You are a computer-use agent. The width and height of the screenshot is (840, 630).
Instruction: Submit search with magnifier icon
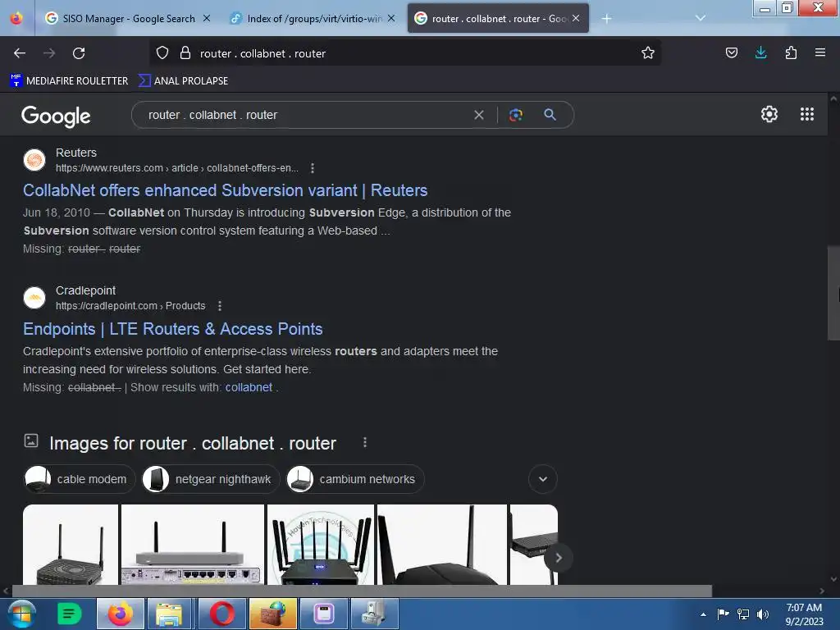(550, 115)
